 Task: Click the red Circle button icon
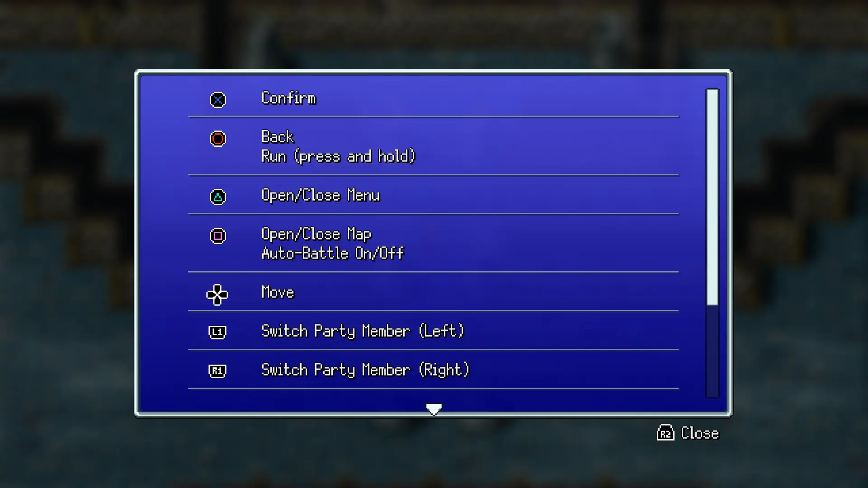coord(217,139)
